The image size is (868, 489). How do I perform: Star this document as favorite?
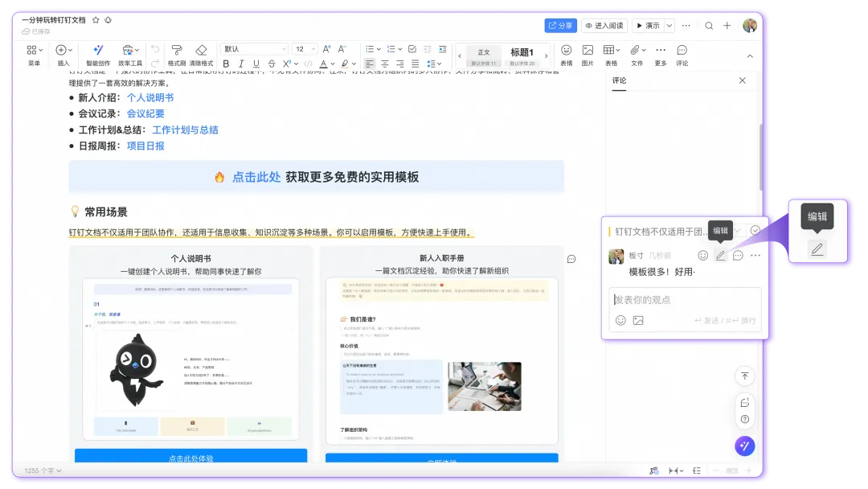pyautogui.click(x=96, y=20)
